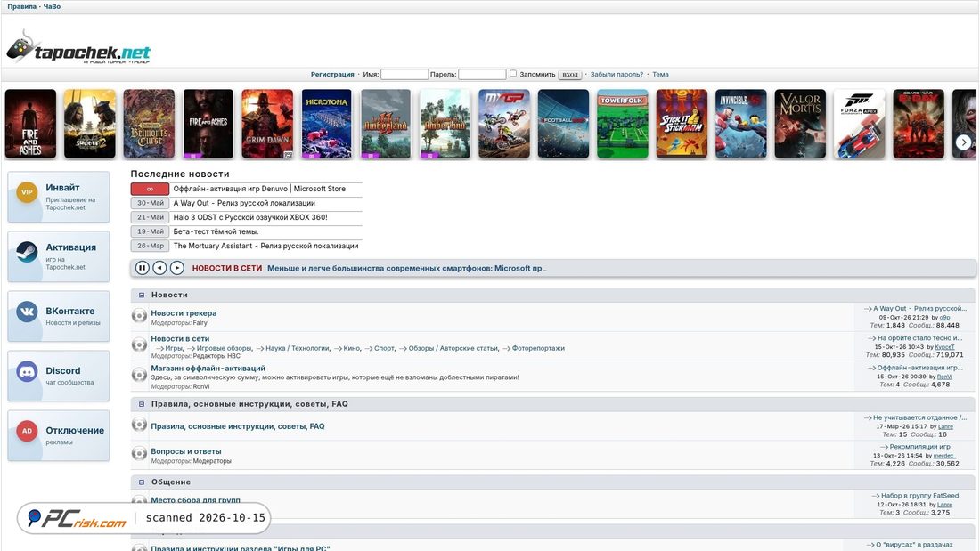Click the AD Отключение рекламы icon
This screenshot has height=551, width=980.
tap(27, 431)
